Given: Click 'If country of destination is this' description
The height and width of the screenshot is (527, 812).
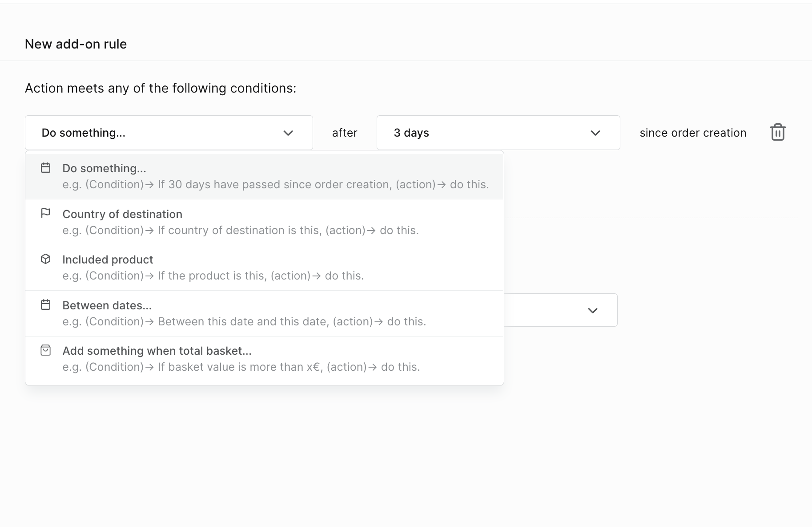Looking at the screenshot, I should coord(241,230).
